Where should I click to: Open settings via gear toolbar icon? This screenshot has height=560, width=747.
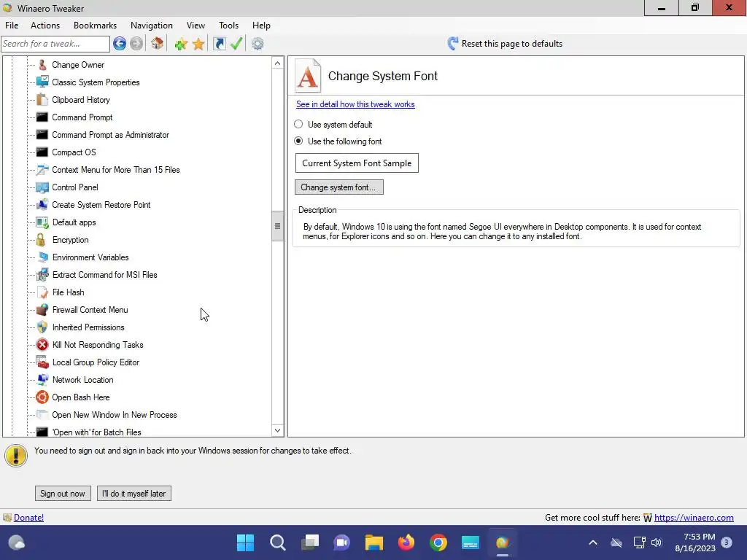258,44
